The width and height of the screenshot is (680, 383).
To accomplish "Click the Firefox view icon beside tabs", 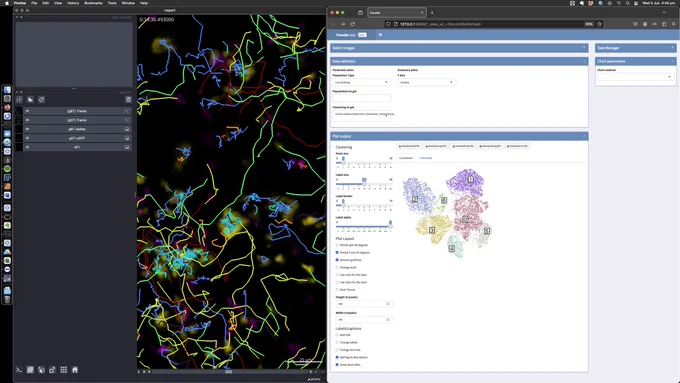I will [x=360, y=13].
